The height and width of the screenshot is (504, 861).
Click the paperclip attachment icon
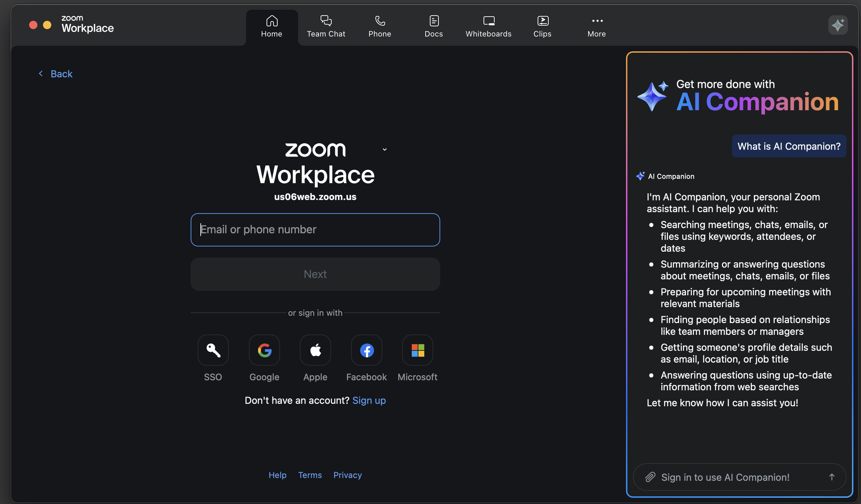click(650, 477)
